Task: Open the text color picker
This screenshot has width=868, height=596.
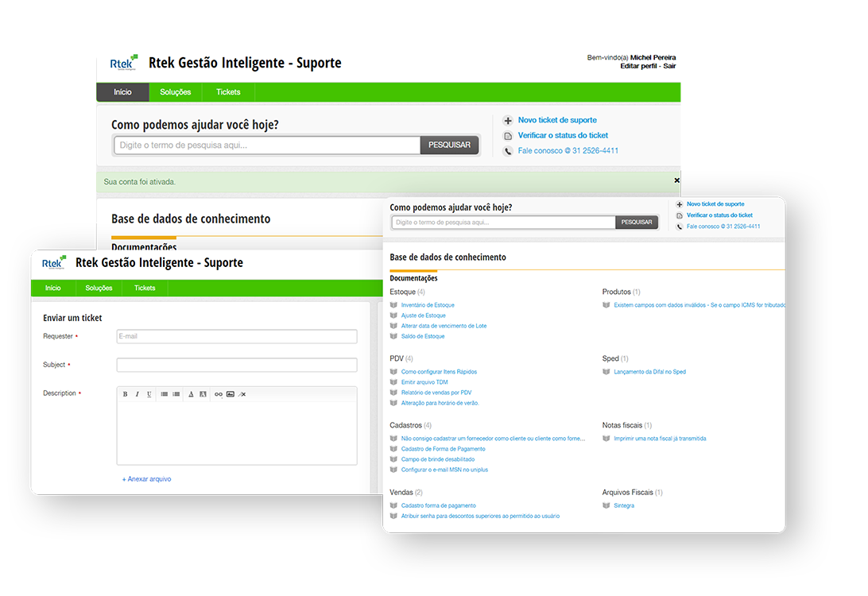Action: pyautogui.click(x=191, y=394)
